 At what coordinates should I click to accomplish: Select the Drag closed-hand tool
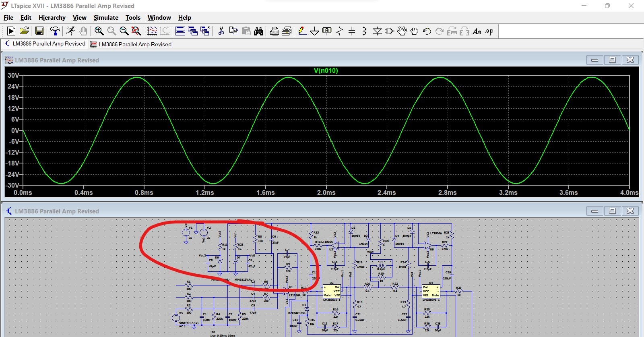click(414, 31)
